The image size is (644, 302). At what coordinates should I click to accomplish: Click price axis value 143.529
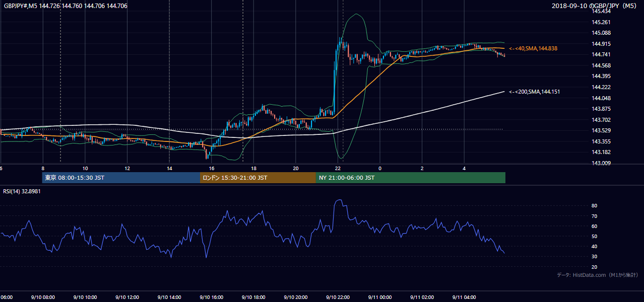pos(601,130)
